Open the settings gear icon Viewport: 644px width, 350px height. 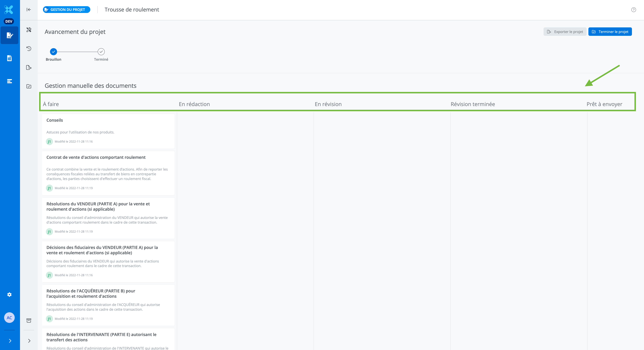pyautogui.click(x=10, y=295)
